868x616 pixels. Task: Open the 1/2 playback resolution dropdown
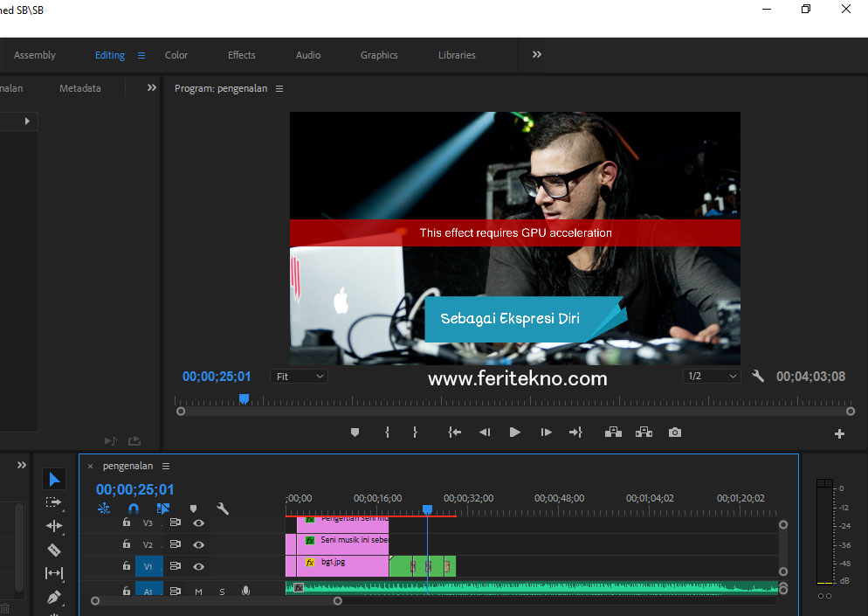(712, 376)
